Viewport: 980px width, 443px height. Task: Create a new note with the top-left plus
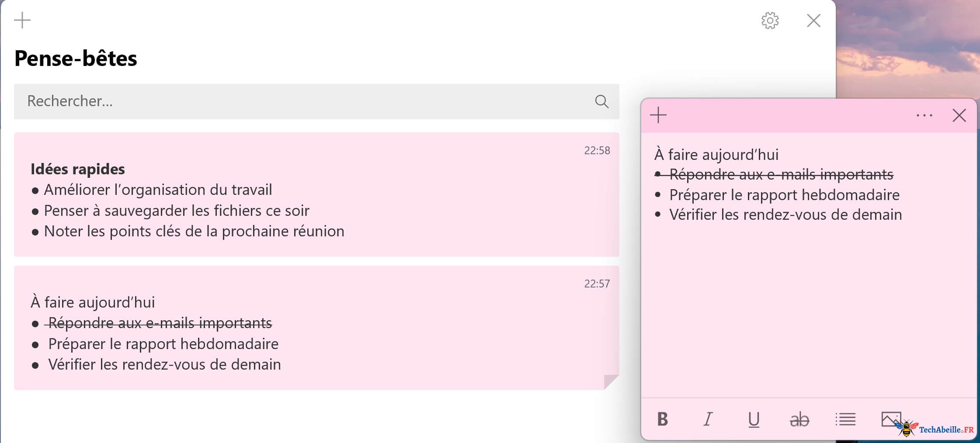(x=21, y=20)
